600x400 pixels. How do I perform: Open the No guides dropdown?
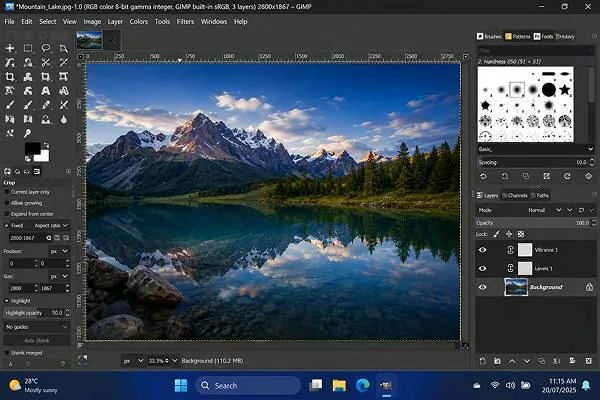tap(37, 327)
